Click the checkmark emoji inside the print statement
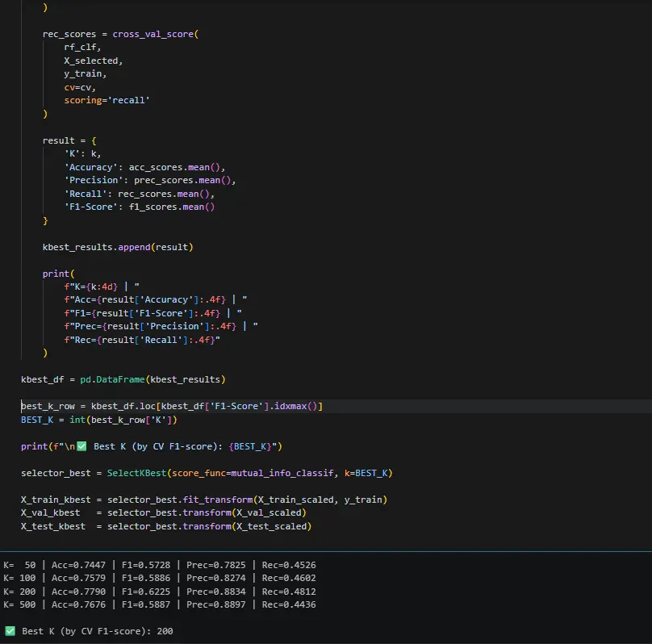 point(82,446)
